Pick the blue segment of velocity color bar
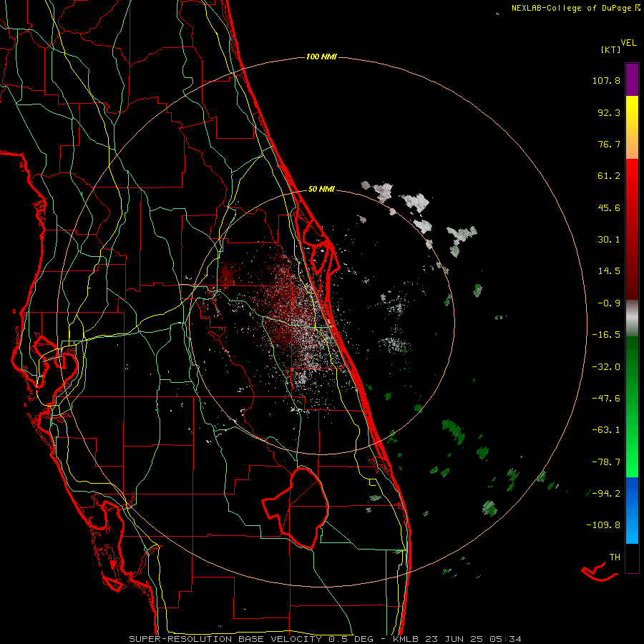This screenshot has height=644, width=644. click(x=632, y=510)
